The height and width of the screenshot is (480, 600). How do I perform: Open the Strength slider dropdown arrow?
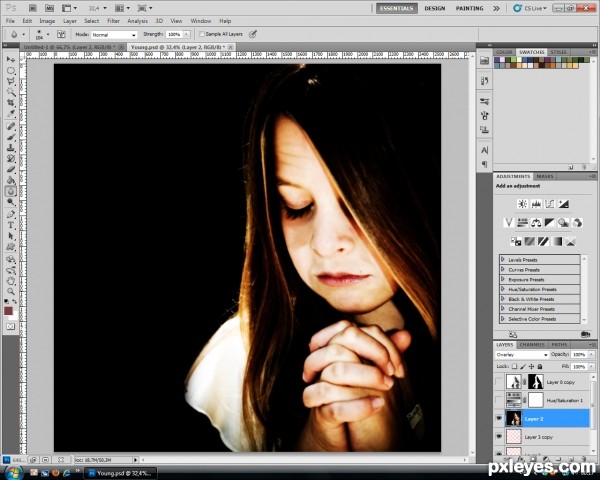click(186, 34)
